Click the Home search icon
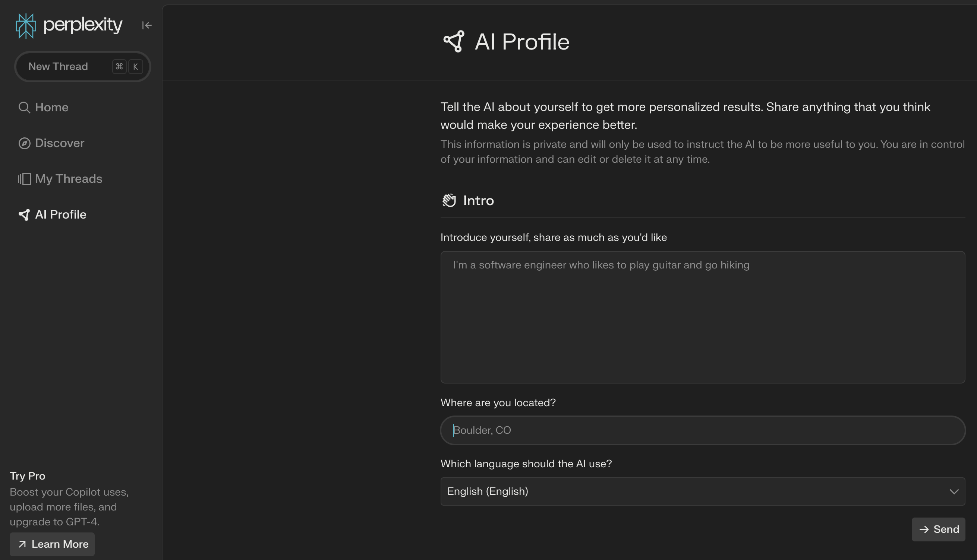The height and width of the screenshot is (560, 977). 23,106
